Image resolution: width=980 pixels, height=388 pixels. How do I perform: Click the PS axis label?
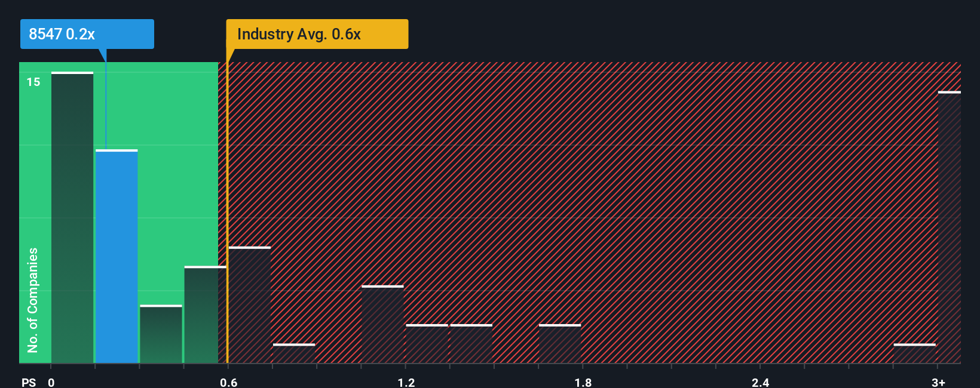(x=29, y=382)
